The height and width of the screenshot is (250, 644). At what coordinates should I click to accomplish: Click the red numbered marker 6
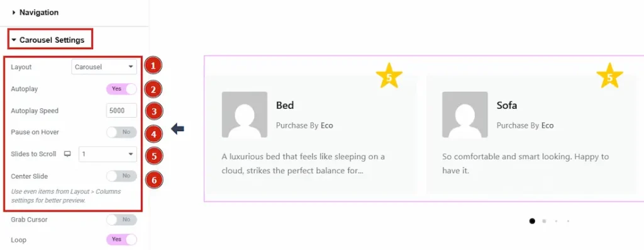click(153, 179)
